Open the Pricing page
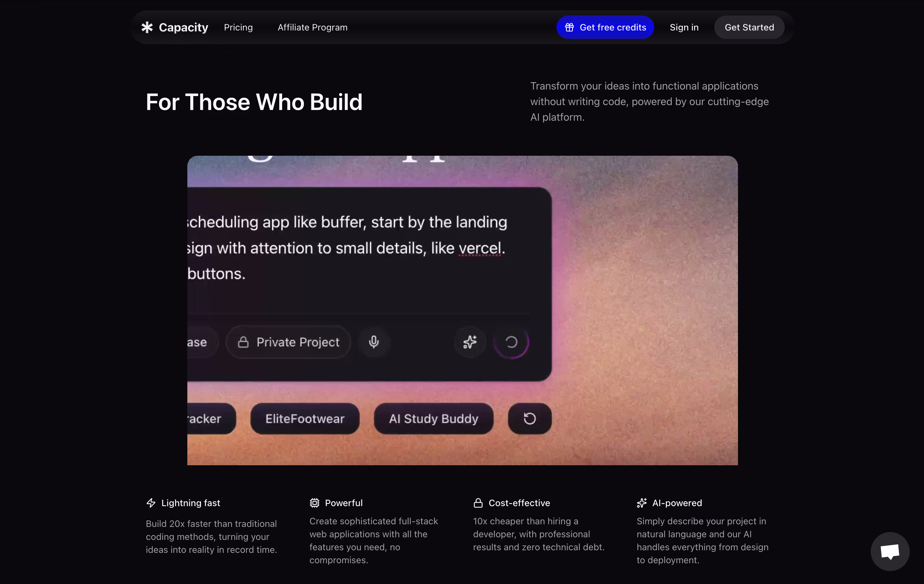The width and height of the screenshot is (924, 584). pos(238,27)
